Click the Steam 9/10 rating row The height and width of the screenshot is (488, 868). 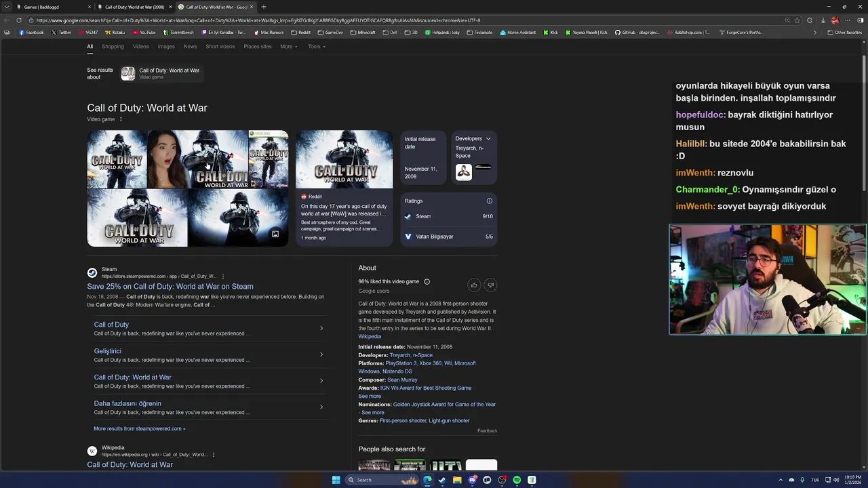[448, 216]
